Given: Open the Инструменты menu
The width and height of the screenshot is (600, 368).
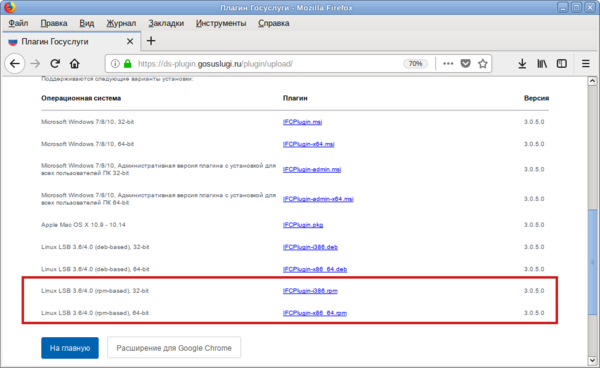Looking at the screenshot, I should pyautogui.click(x=221, y=23).
